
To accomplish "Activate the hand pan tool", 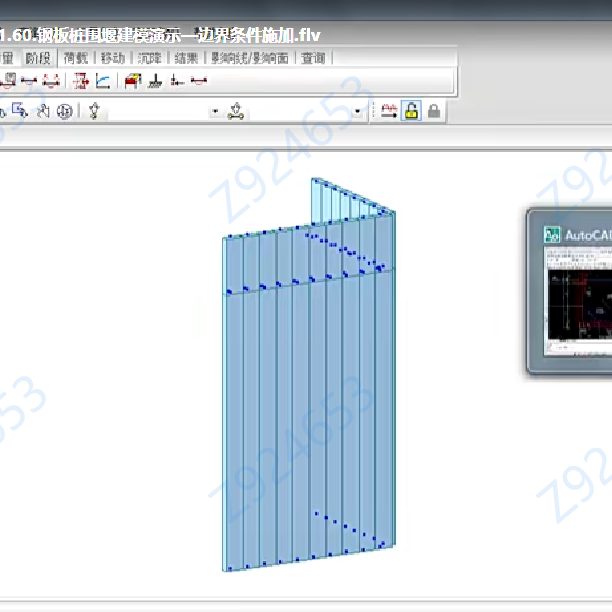I will [43, 111].
